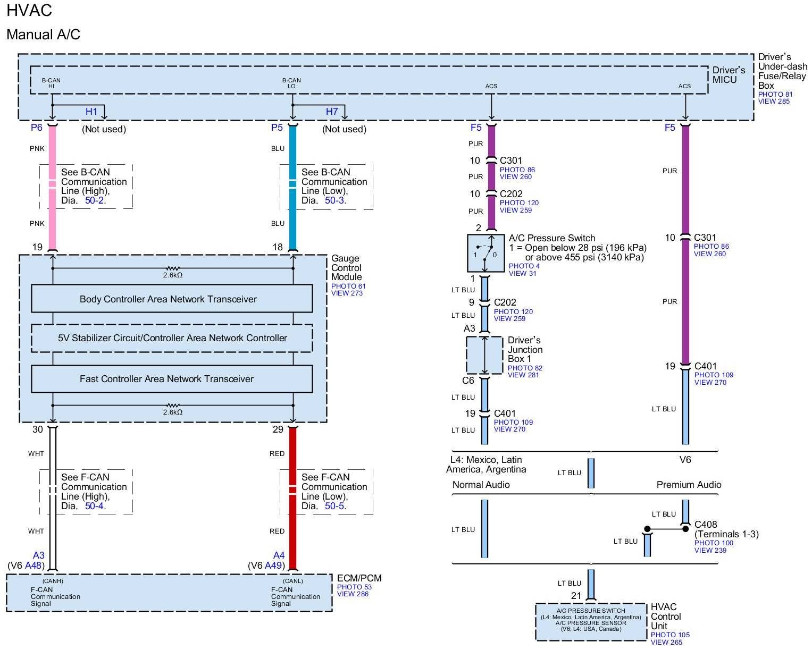Open PHOTO 4 of the A/C Pressure Switch
Image resolution: width=812 pixels, height=650 pixels.
coord(524,266)
